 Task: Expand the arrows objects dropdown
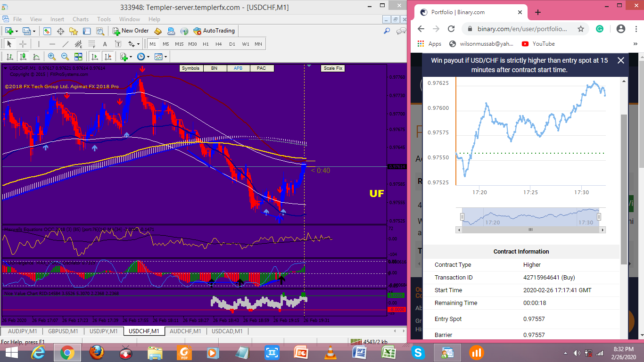pyautogui.click(x=138, y=44)
